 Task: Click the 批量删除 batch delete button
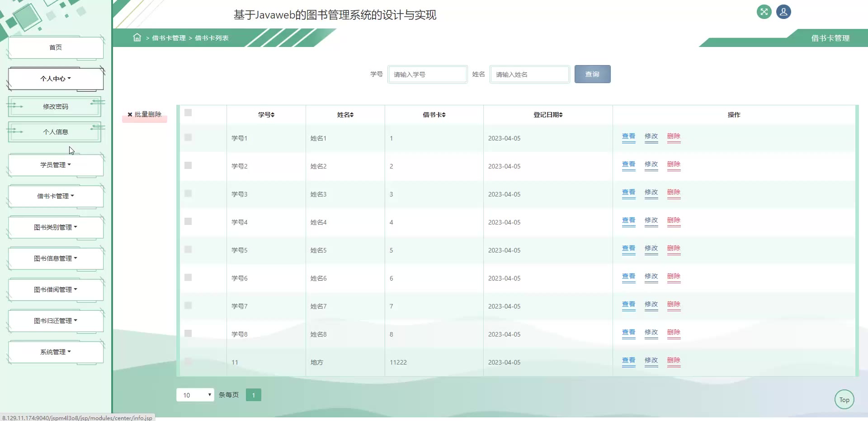pos(145,115)
